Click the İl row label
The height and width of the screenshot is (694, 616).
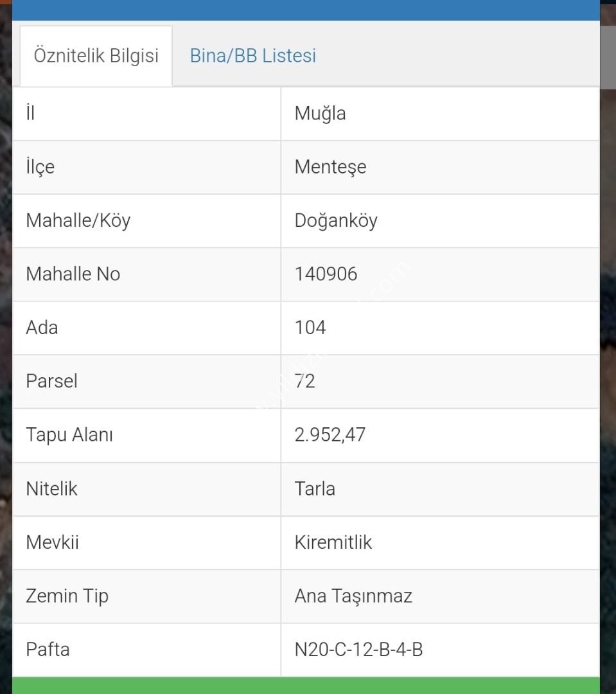pyautogui.click(x=30, y=113)
